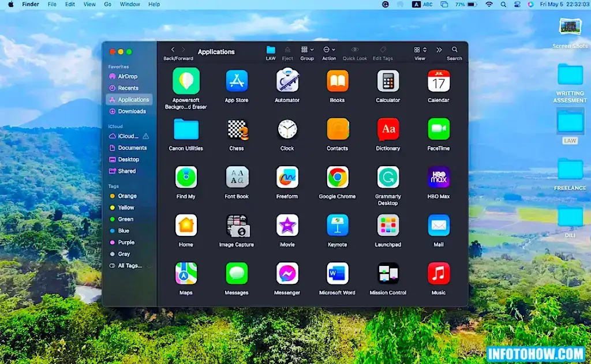
Task: Open the File menu
Action: 52,4
